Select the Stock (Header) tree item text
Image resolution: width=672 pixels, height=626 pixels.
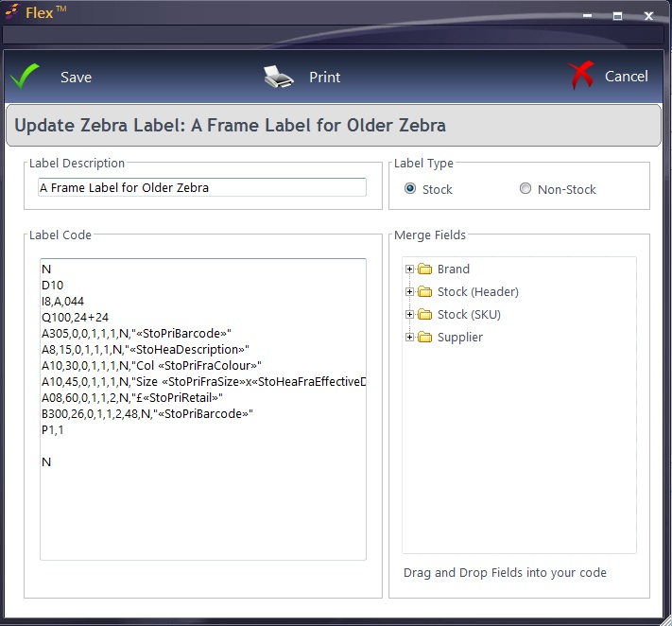pyautogui.click(x=478, y=291)
